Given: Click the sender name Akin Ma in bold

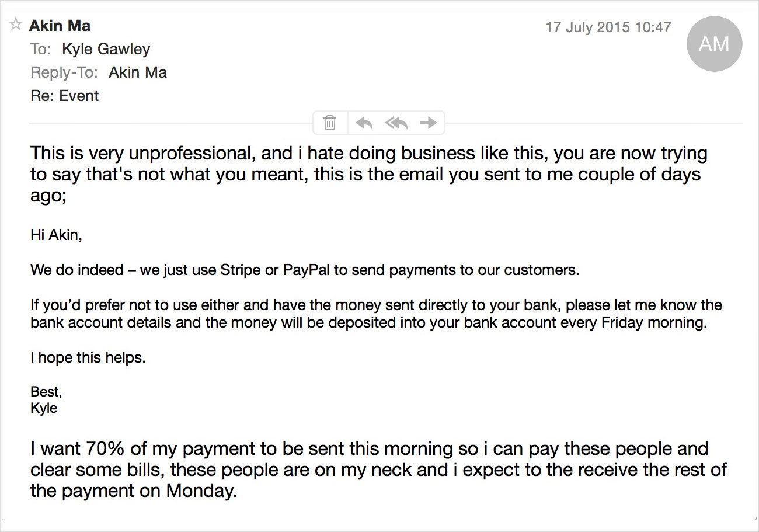Looking at the screenshot, I should pyautogui.click(x=60, y=26).
